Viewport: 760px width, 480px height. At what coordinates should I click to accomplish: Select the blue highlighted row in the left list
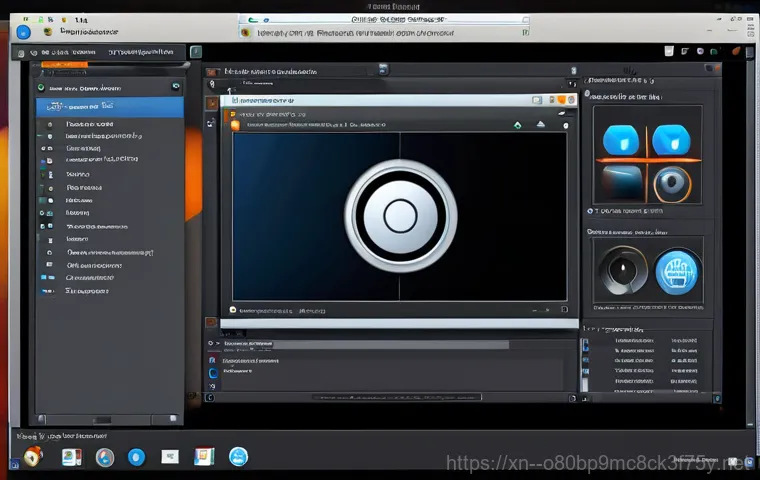(110, 106)
